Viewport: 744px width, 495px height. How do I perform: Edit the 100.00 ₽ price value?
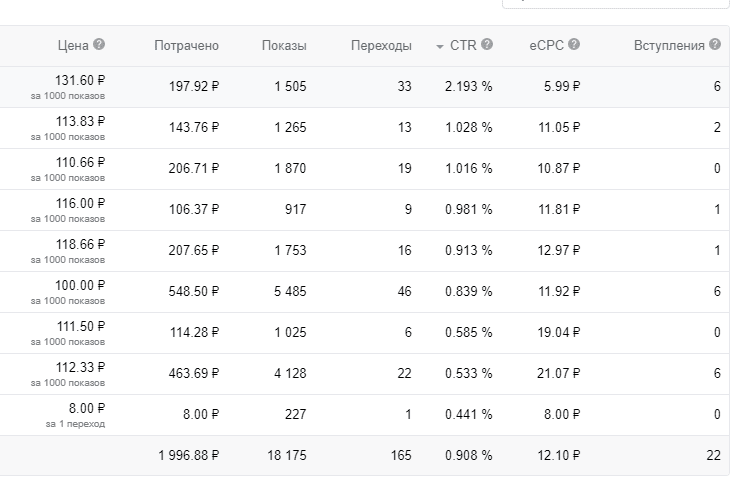coord(80,286)
